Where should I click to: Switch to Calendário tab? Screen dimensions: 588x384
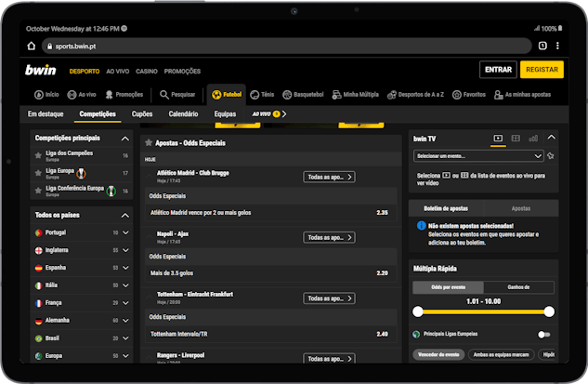click(183, 113)
